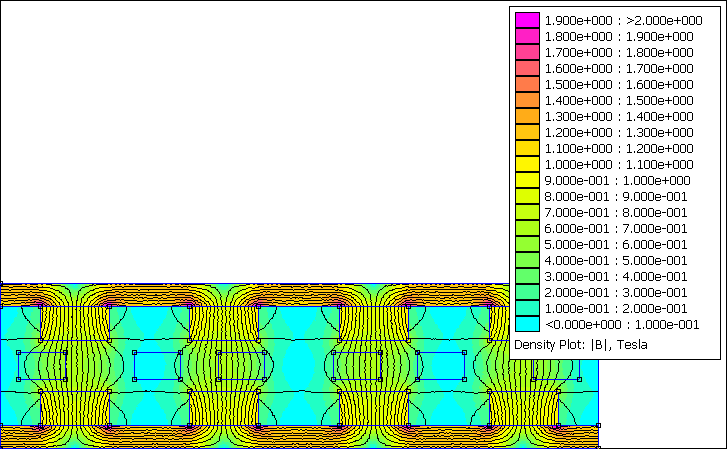The width and height of the screenshot is (727, 449).
Task: Click the teal swatch for 1.000e-001 : 2.000e-001
Action: [527, 308]
